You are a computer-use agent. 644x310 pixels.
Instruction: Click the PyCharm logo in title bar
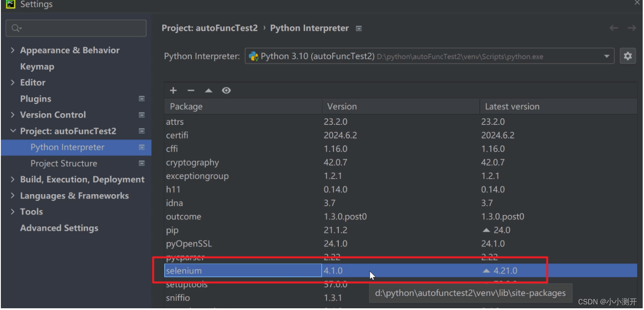click(10, 4)
